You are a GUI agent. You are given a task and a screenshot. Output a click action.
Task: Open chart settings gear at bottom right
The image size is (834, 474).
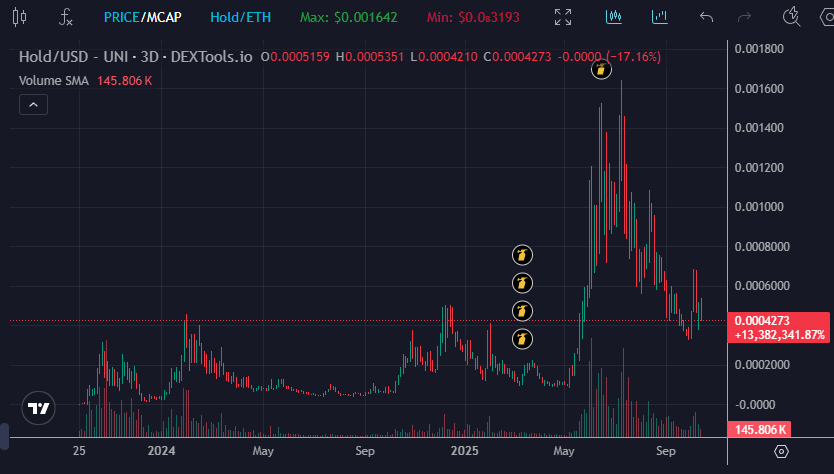click(781, 452)
